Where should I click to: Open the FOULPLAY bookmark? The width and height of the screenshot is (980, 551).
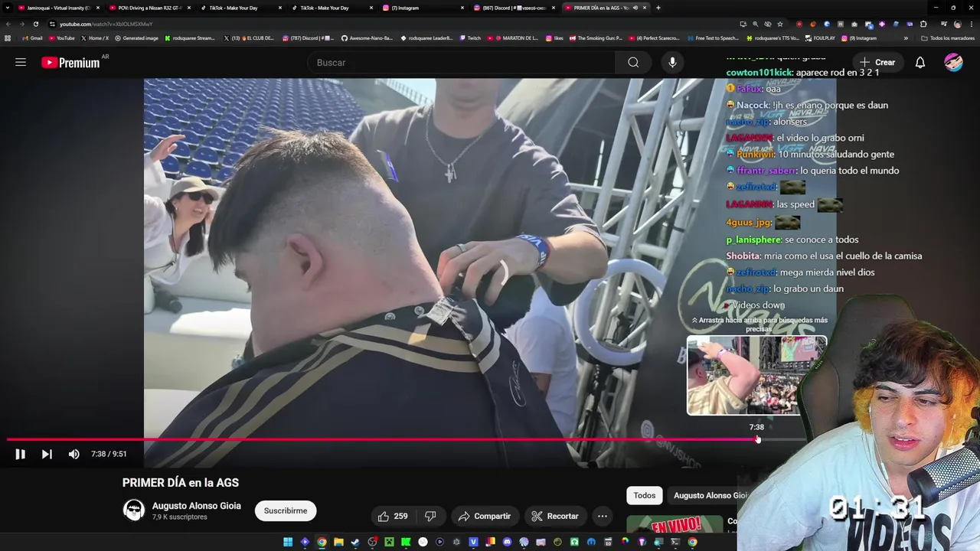point(820,38)
